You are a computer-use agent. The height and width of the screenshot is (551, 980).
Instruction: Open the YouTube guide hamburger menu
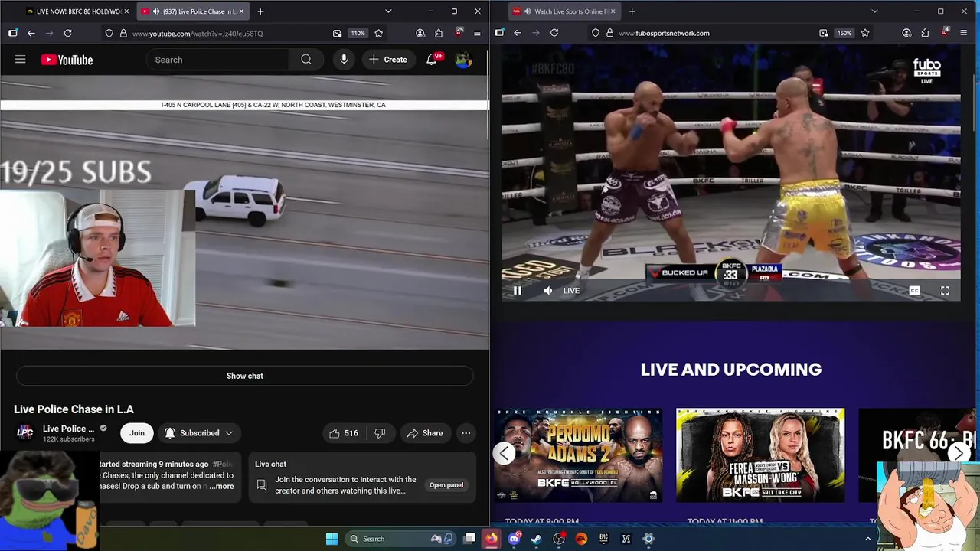21,60
